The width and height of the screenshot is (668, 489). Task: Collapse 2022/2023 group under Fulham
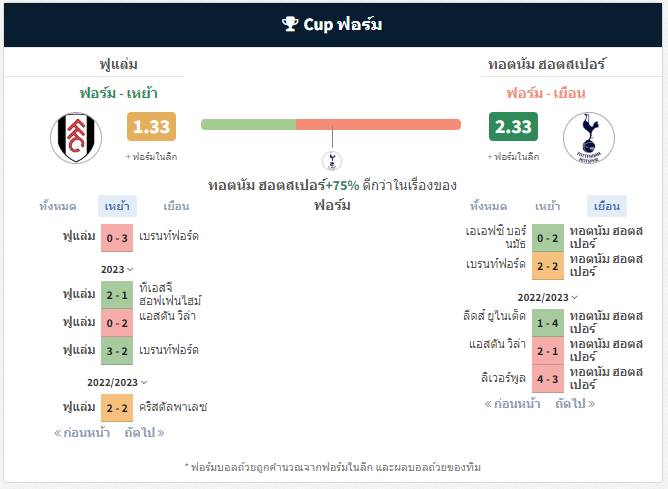[117, 383]
